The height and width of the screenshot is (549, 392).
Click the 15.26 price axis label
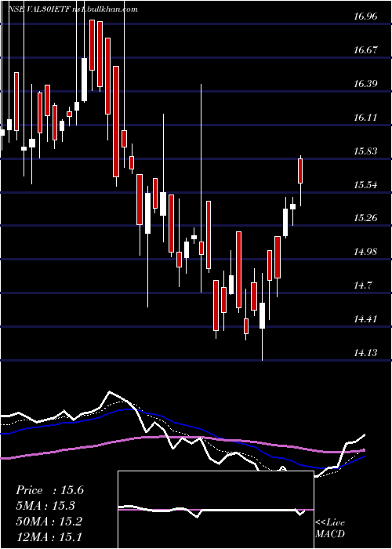point(365,218)
